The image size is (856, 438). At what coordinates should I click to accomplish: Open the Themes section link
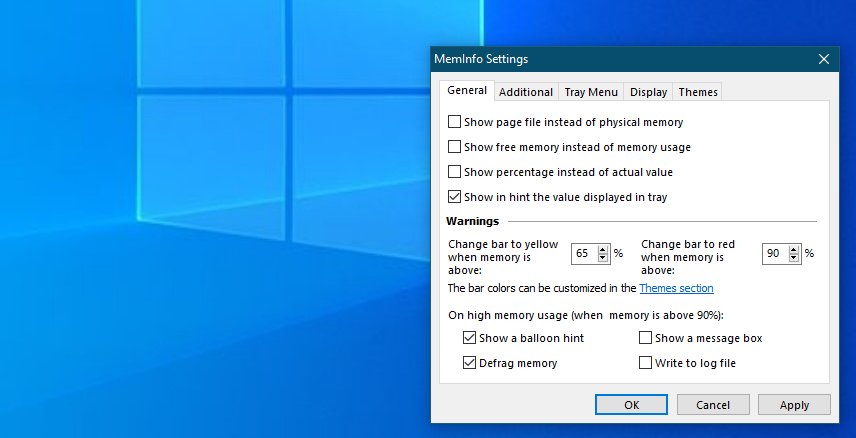coord(676,288)
